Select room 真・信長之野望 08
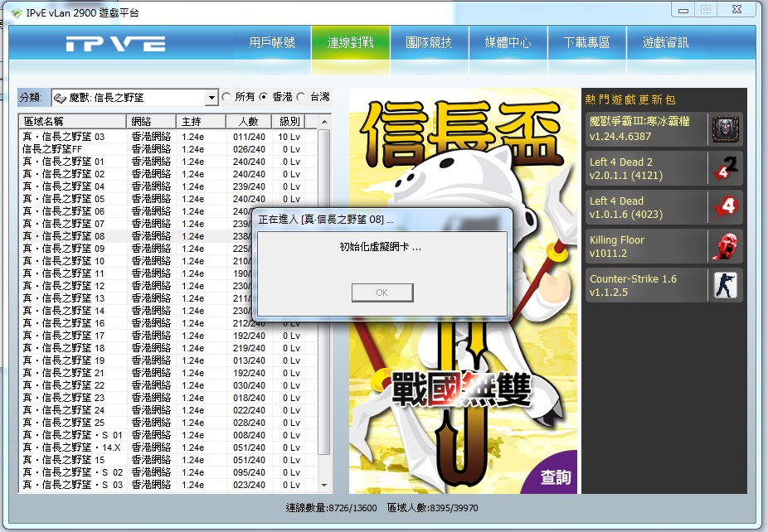Viewport: 768px width, 532px height. coord(136,236)
